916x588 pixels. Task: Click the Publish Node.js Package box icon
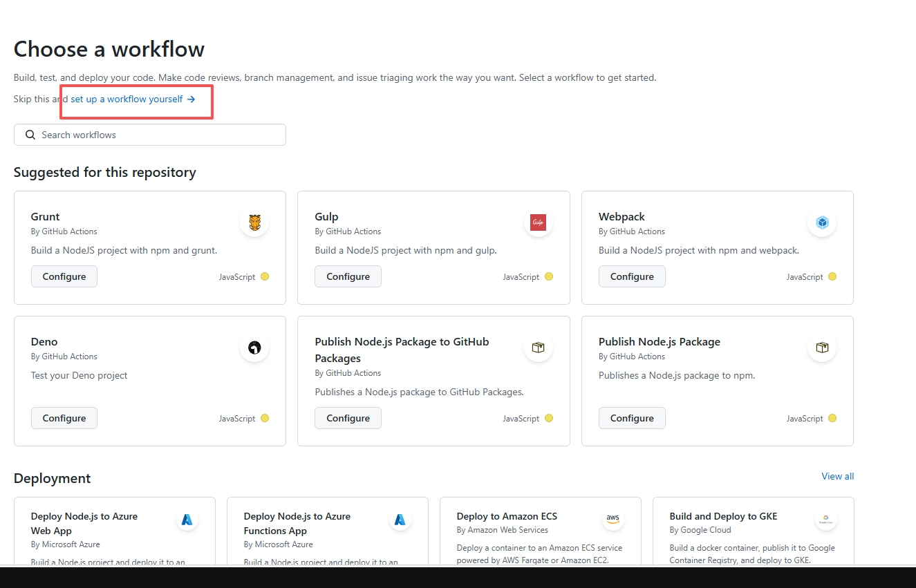point(822,348)
